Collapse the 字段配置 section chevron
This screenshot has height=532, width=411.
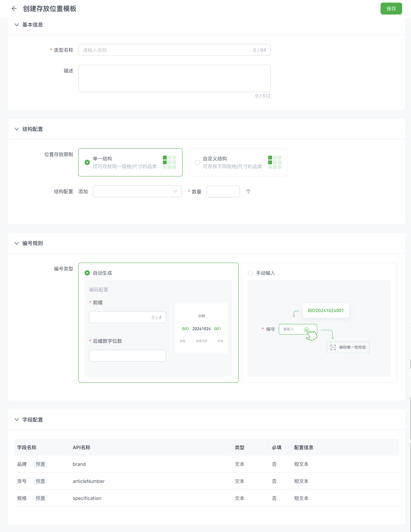pos(17,420)
